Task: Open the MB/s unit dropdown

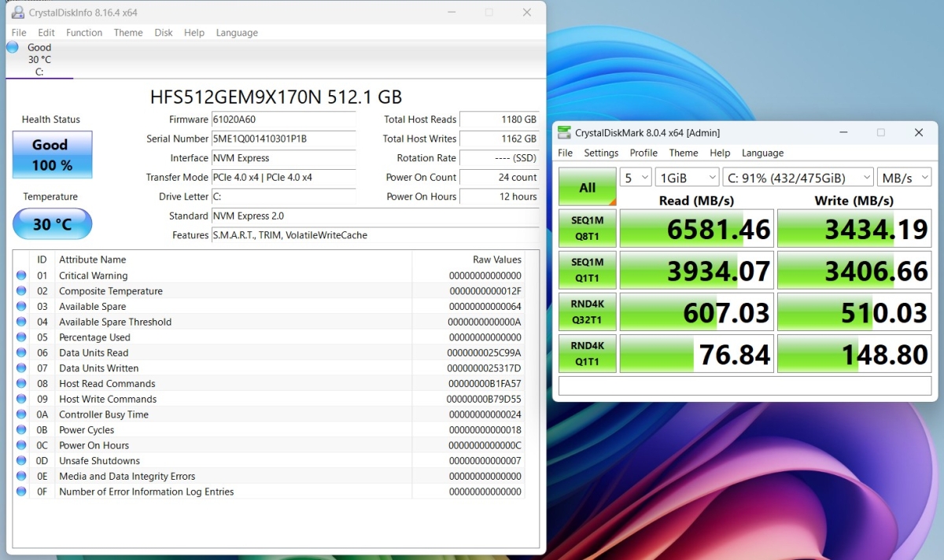Action: 904,177
